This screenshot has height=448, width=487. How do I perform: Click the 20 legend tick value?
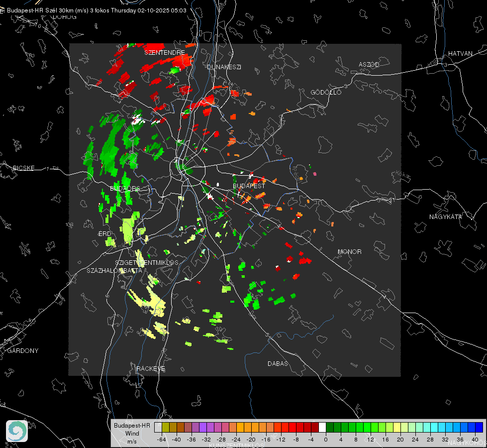[400, 440]
